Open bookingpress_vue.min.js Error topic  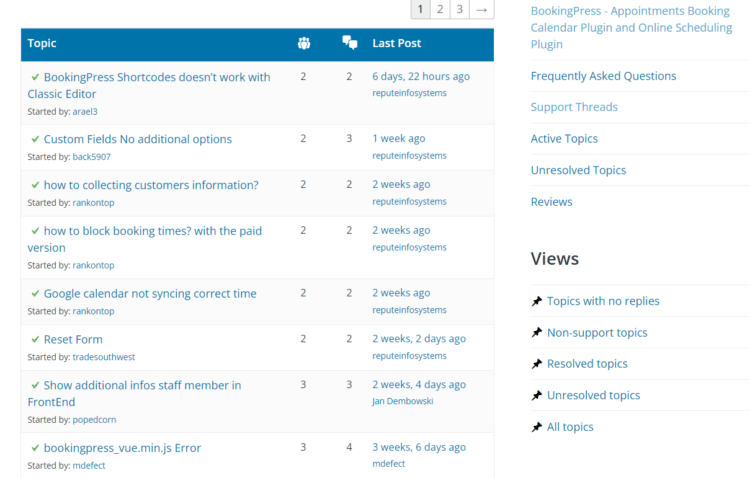click(x=122, y=448)
